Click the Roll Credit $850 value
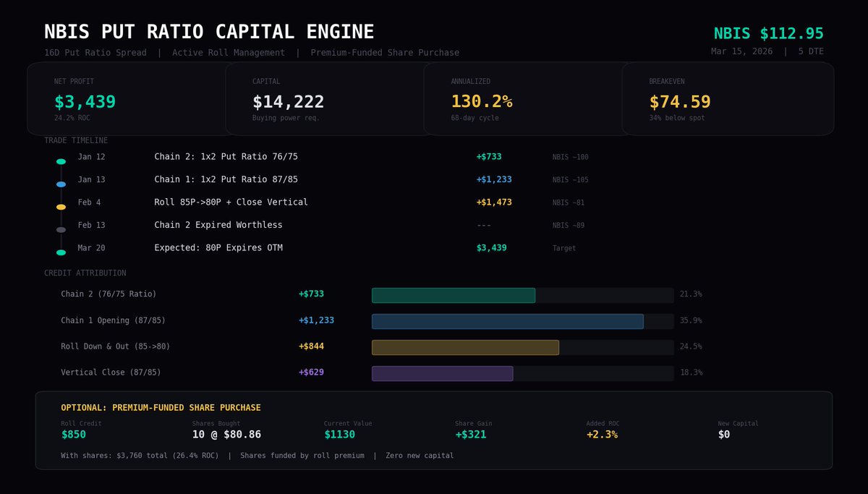 [x=73, y=435]
